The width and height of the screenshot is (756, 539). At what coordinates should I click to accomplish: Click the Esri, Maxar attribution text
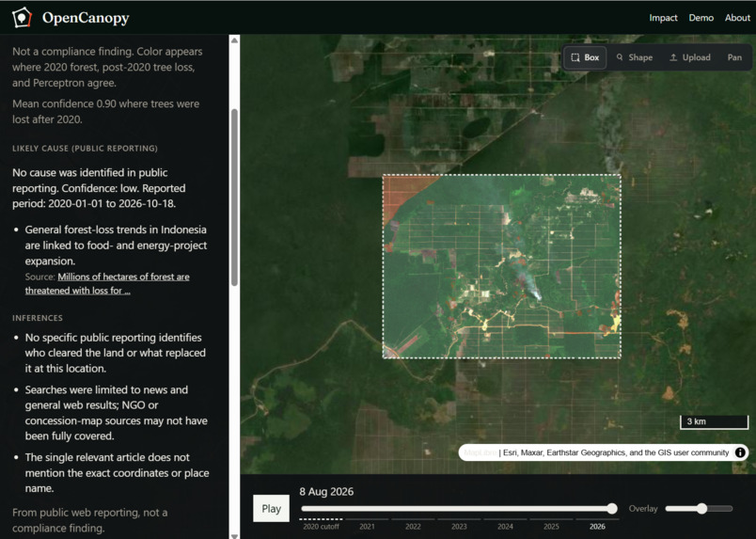(616, 452)
